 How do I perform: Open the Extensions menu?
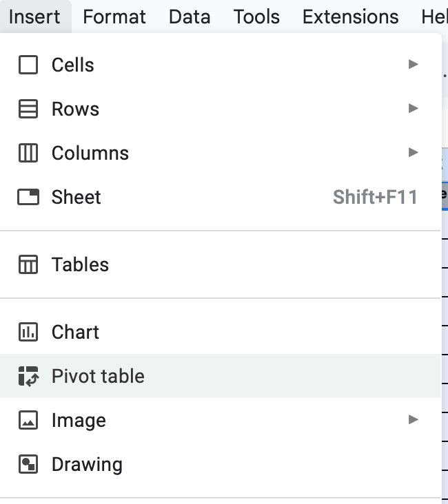pyautogui.click(x=351, y=17)
